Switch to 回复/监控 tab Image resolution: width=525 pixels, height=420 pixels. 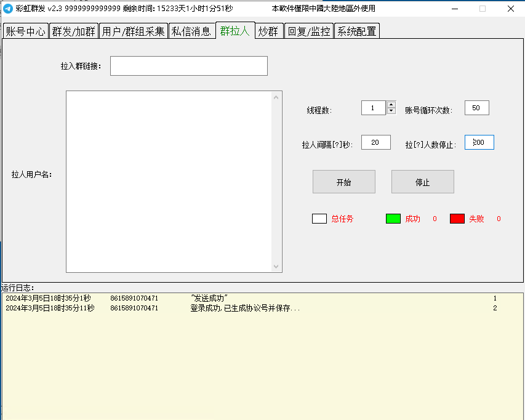[x=309, y=31]
